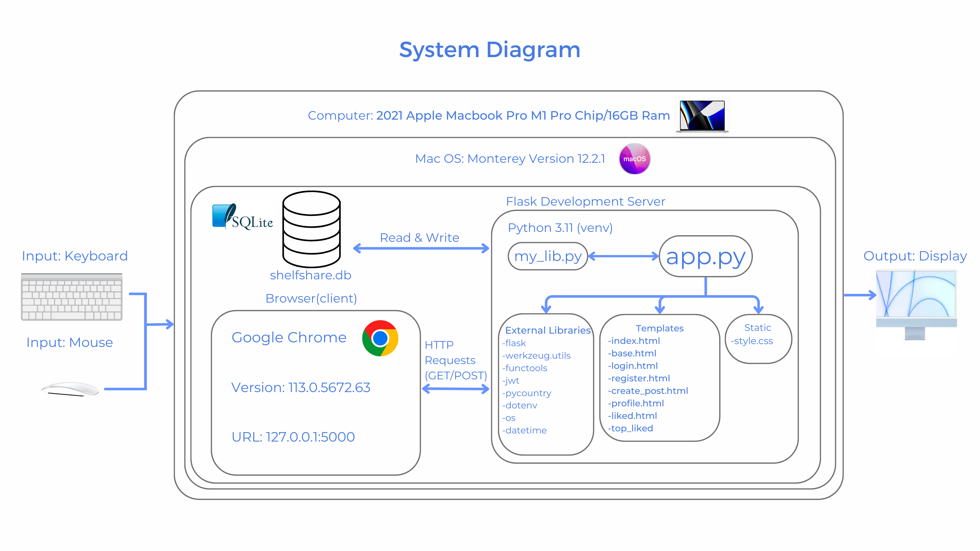The width and height of the screenshot is (980, 551).
Task: Click the keyboard input image
Action: click(x=71, y=297)
